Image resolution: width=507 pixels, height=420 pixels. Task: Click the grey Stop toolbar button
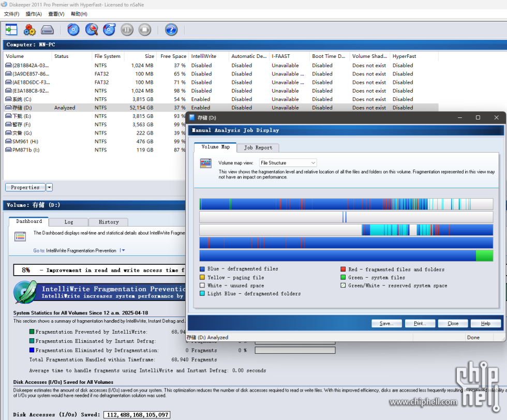click(145, 30)
